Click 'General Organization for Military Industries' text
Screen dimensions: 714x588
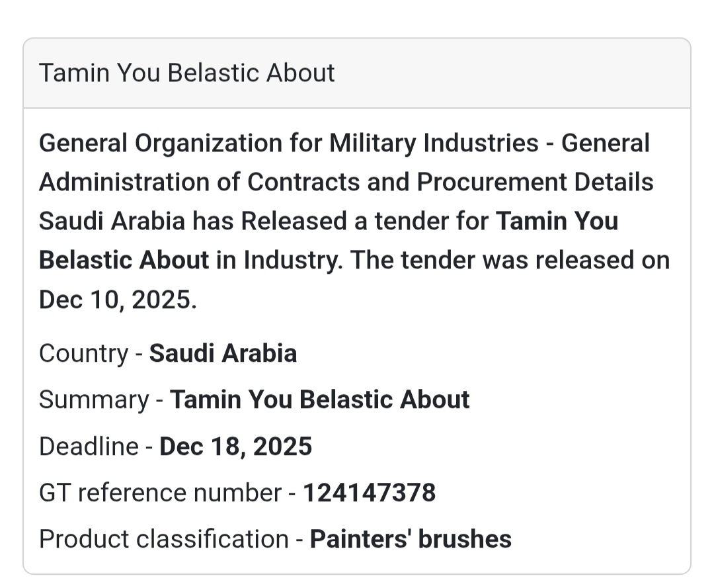288,143
